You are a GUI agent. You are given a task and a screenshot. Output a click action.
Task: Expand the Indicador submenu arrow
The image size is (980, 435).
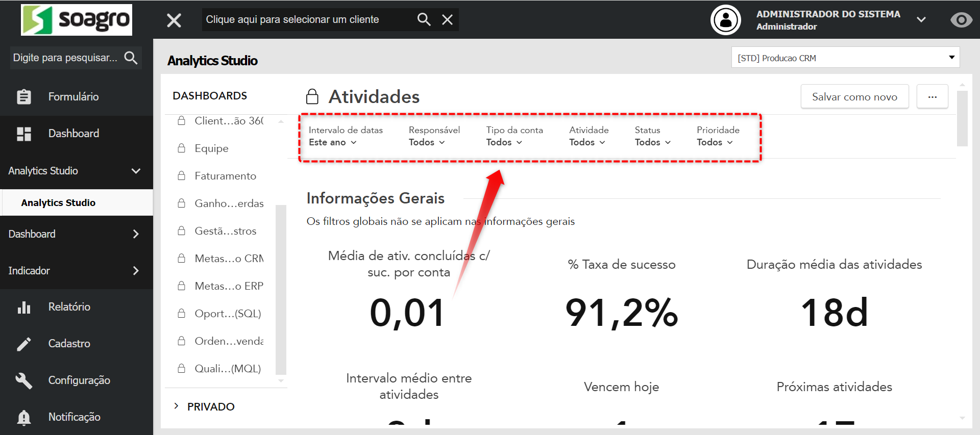point(136,271)
